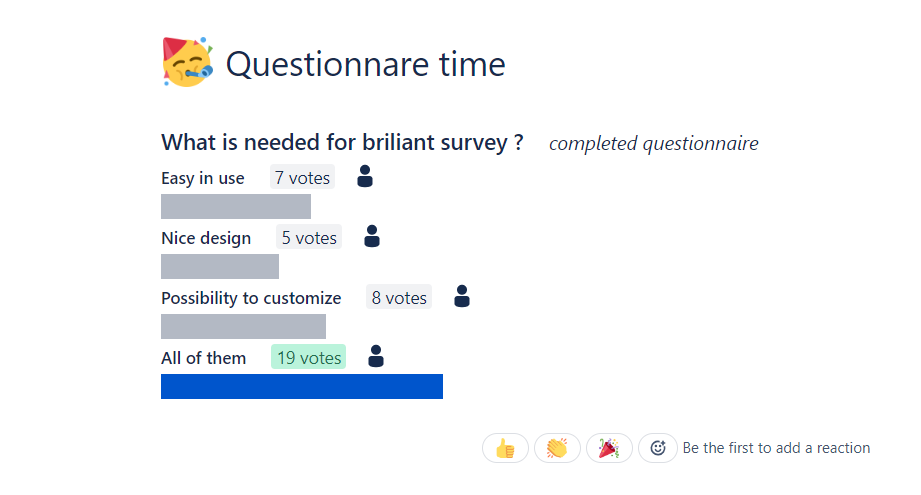Show voters for Nice design
The height and width of the screenshot is (495, 921).
pos(372,236)
